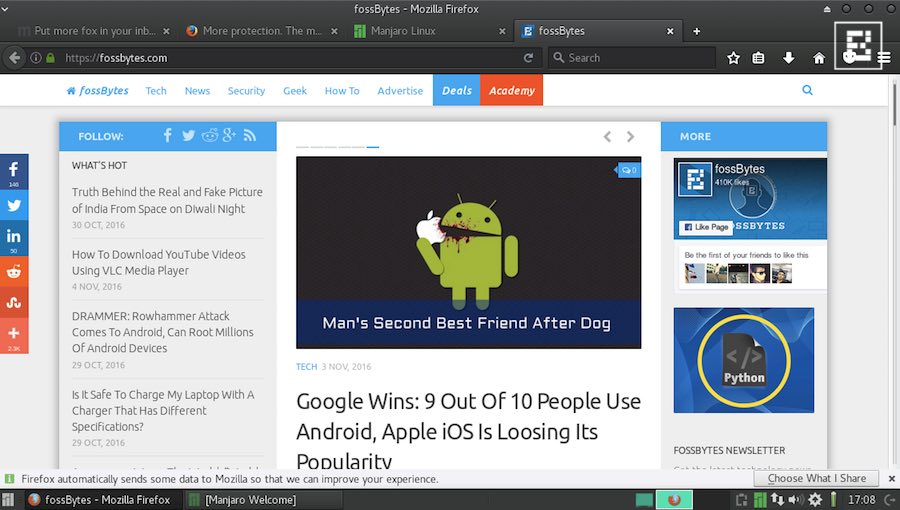
Task: Click the battery indicator in the tray
Action: coord(833,500)
